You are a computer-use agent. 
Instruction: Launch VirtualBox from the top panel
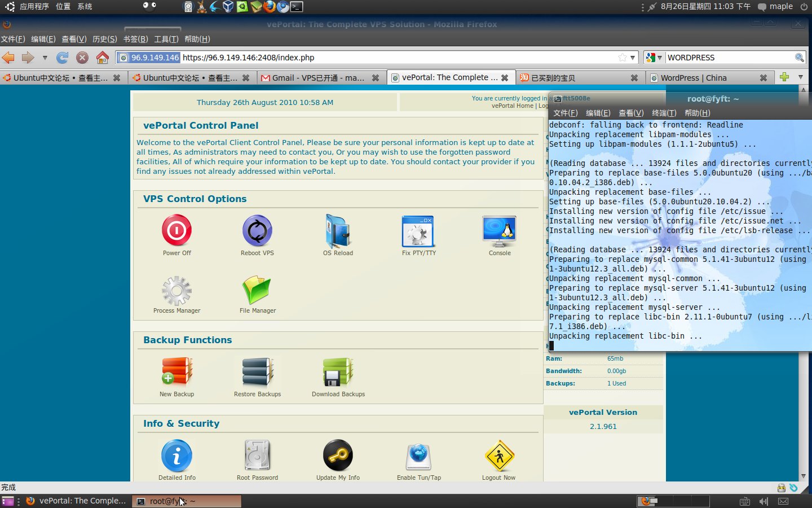228,7
